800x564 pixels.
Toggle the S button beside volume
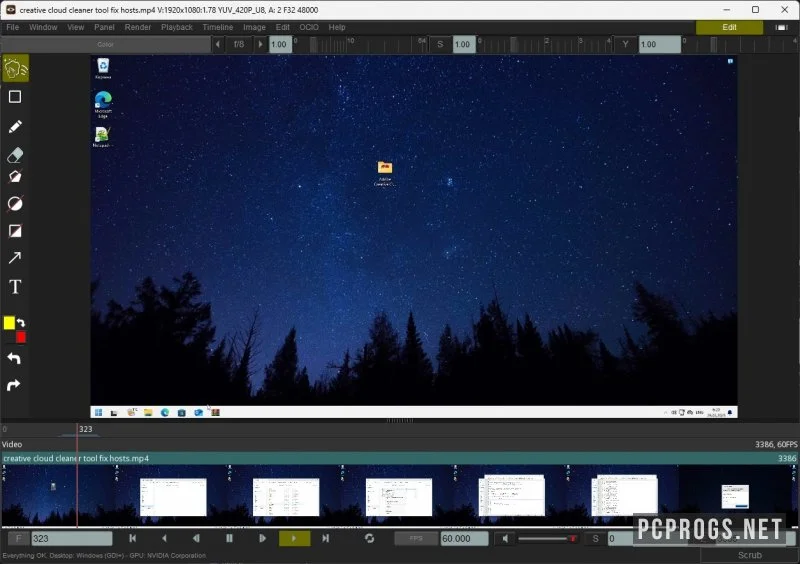(x=595, y=538)
